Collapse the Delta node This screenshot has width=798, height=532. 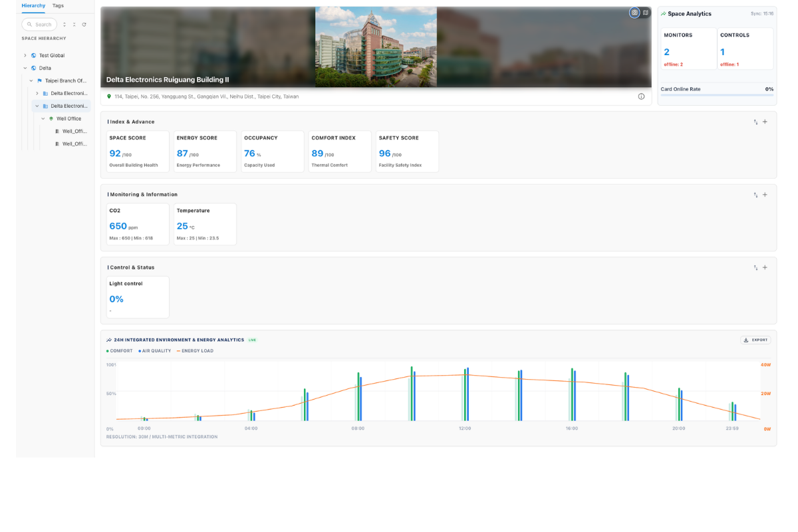[25, 68]
